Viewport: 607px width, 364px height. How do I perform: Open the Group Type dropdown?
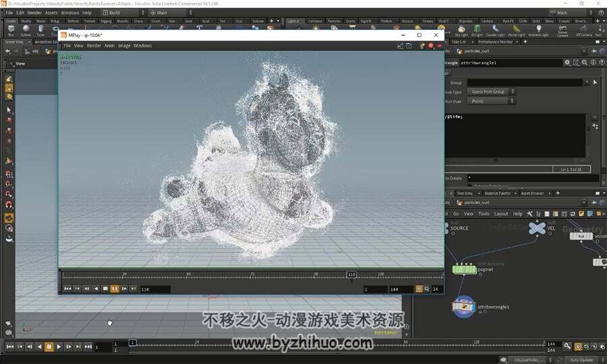click(x=491, y=92)
